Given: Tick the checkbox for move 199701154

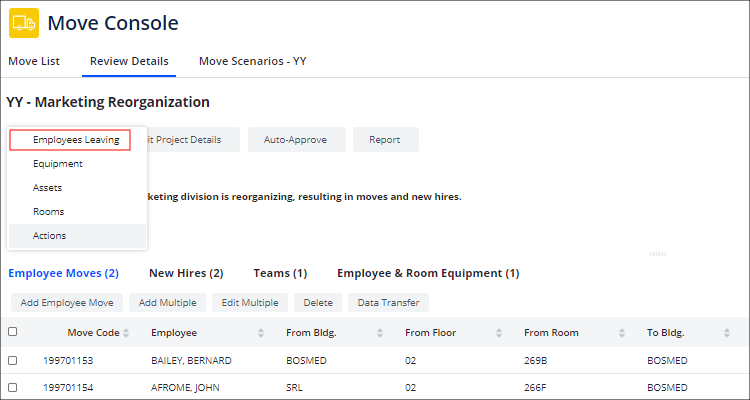Looking at the screenshot, I should (x=13, y=387).
